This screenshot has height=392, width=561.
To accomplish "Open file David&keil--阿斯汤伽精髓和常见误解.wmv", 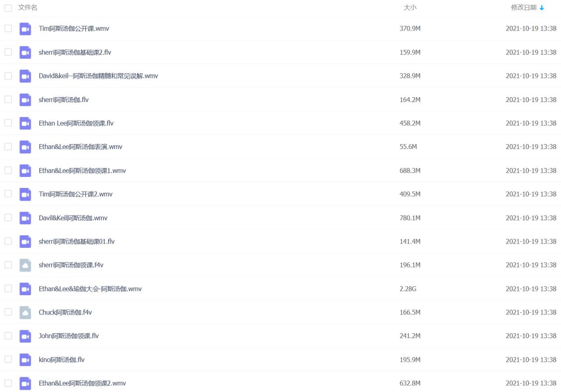I will 98,76.
